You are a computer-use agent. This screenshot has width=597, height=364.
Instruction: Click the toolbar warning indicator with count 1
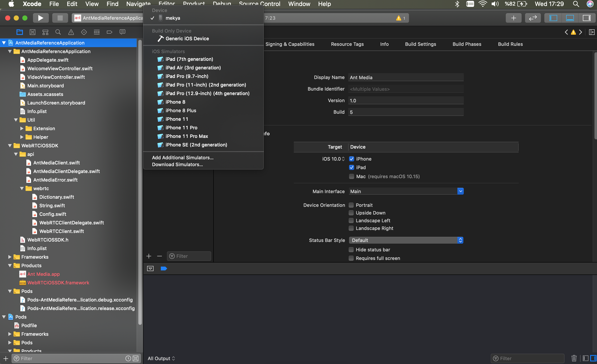(401, 18)
